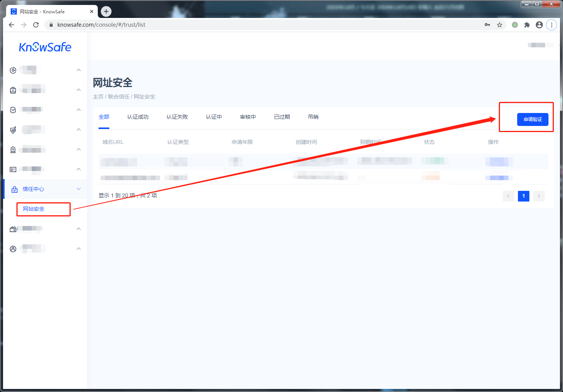Screen dimensions: 563x392
Task: Open the Chrome profile avatar
Action: click(539, 25)
